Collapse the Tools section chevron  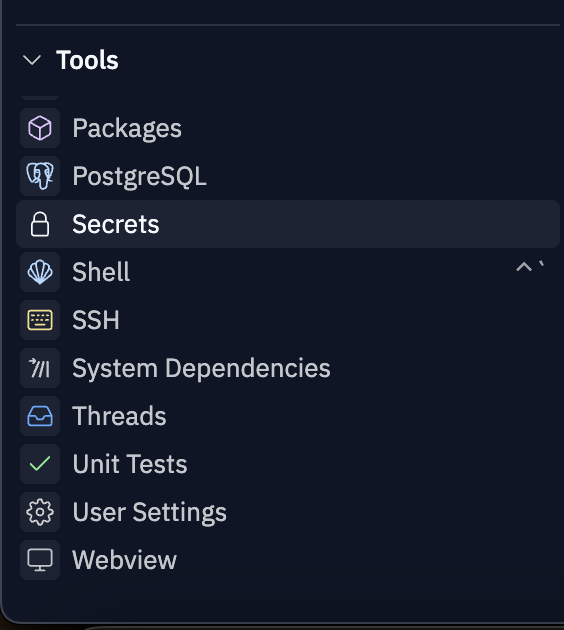[32, 60]
